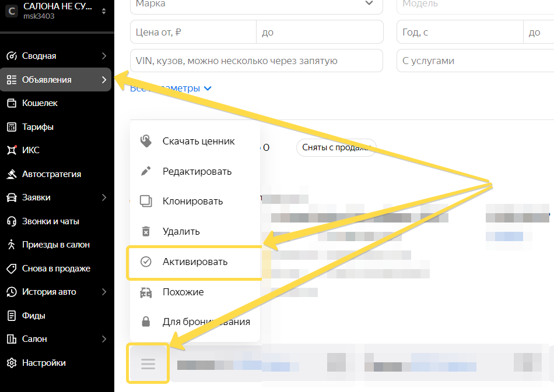Click the Фиды document icon
This screenshot has height=392, width=554.
[x=11, y=316]
